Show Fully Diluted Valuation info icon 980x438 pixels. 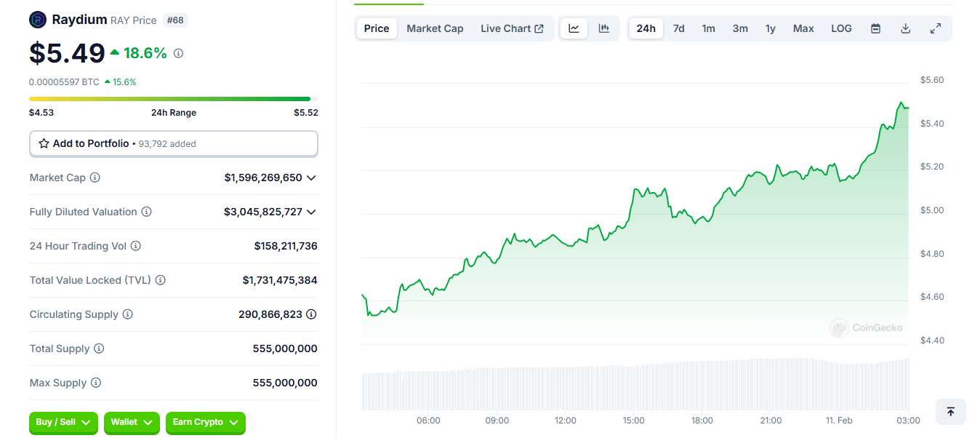[x=147, y=212]
